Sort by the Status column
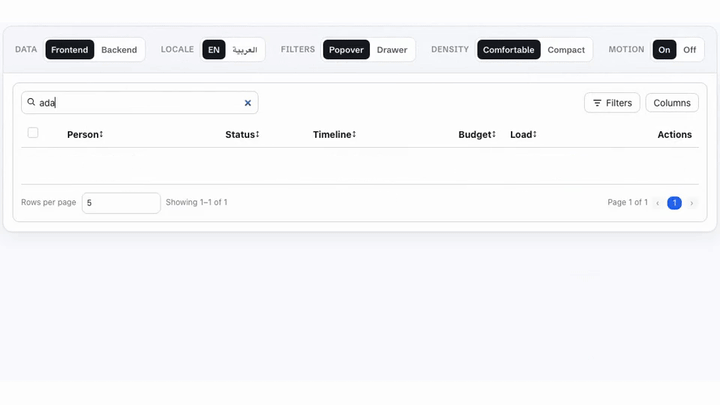The image size is (720, 405). (x=242, y=135)
